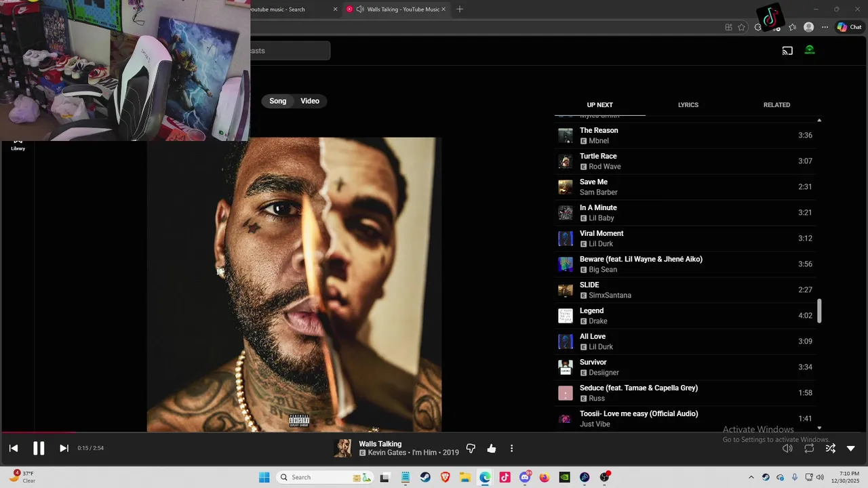Open the Windows Start menu
868x488 pixels.
coord(264,477)
